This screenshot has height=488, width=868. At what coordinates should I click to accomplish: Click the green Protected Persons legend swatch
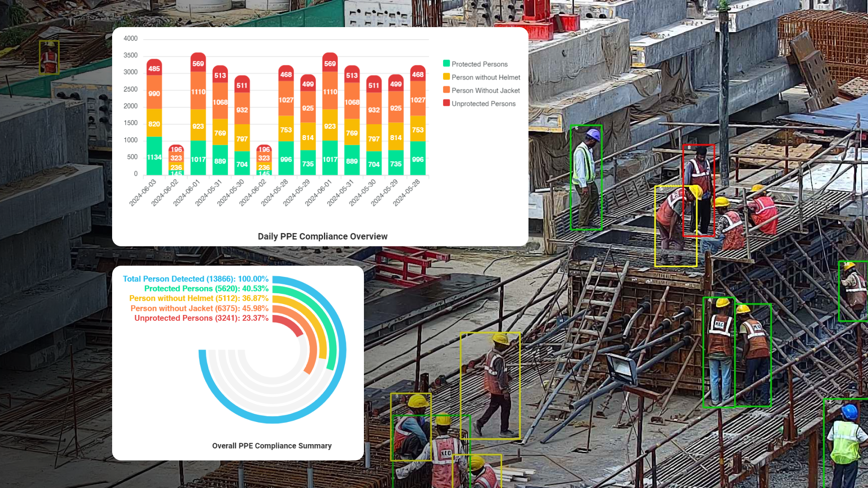tap(447, 64)
